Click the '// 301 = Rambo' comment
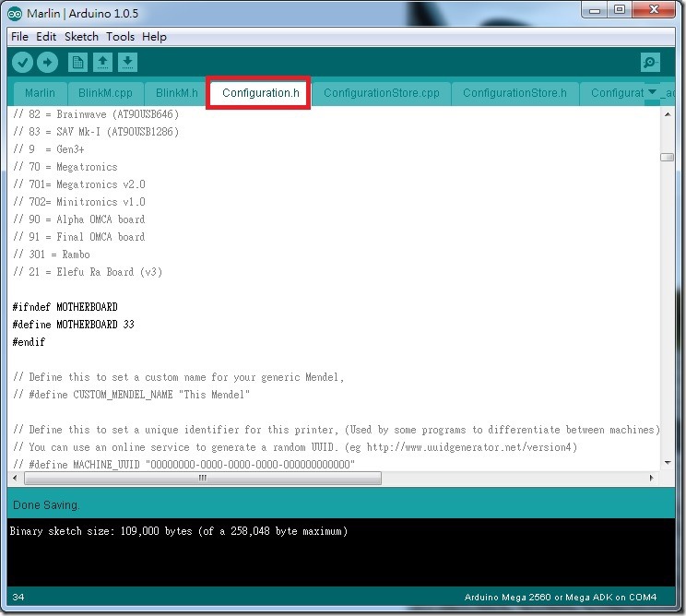686x616 pixels. pyautogui.click(x=52, y=255)
